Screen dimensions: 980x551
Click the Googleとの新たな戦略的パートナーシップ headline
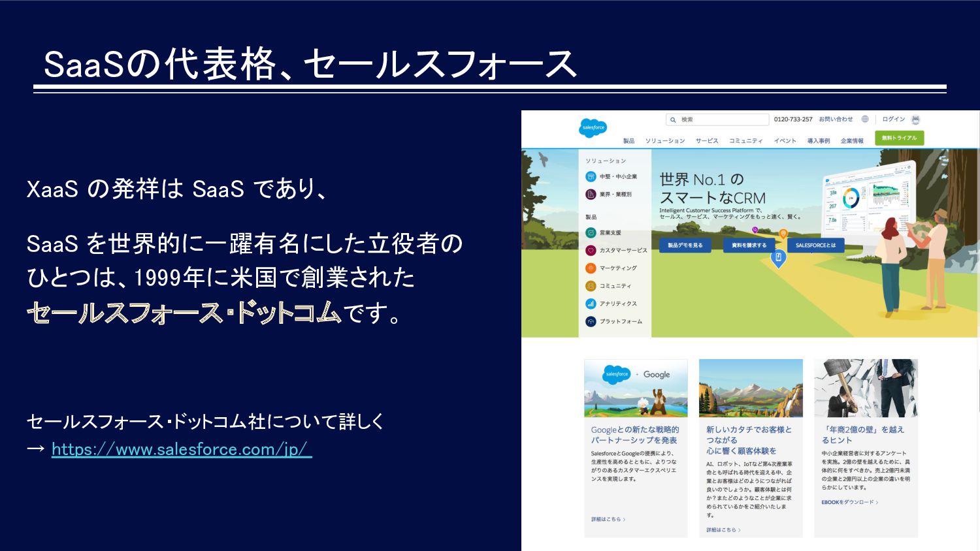[x=635, y=435]
